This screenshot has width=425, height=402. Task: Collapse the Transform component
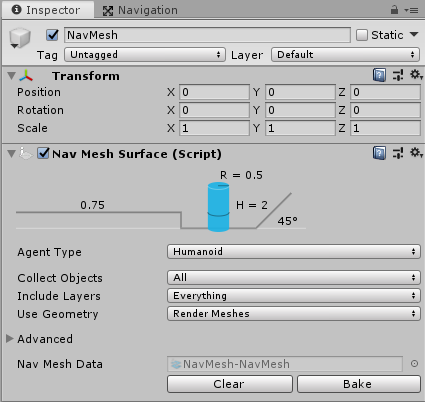point(12,76)
